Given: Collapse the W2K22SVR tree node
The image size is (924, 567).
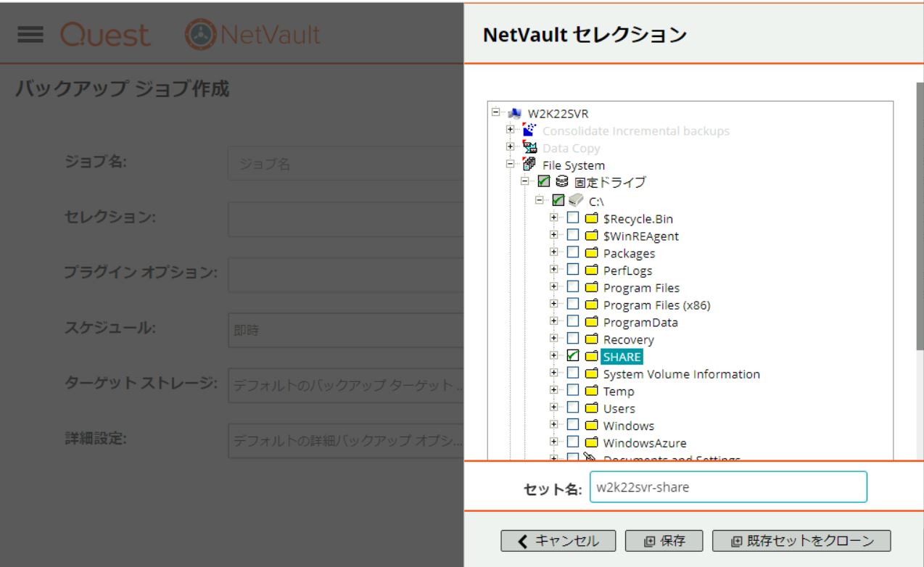Looking at the screenshot, I should [495, 112].
